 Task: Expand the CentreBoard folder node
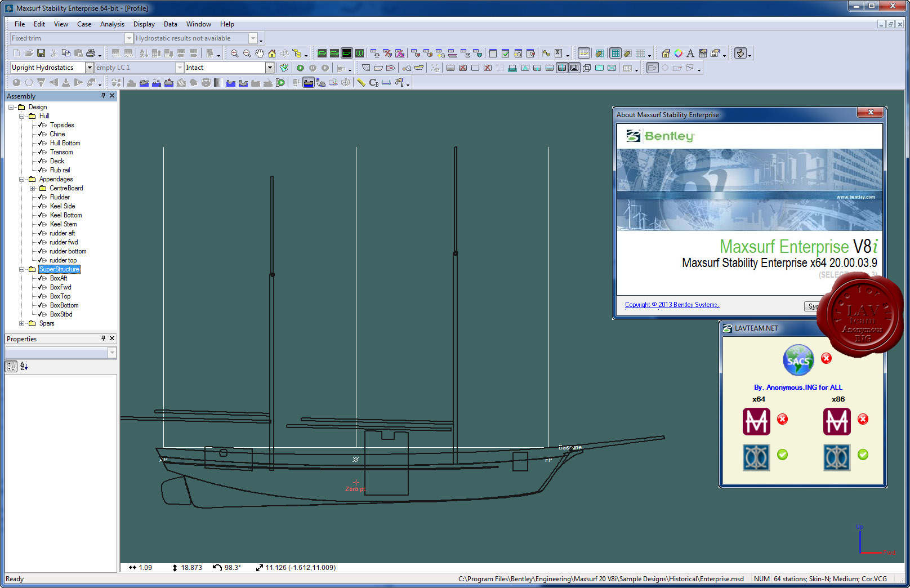click(x=32, y=188)
